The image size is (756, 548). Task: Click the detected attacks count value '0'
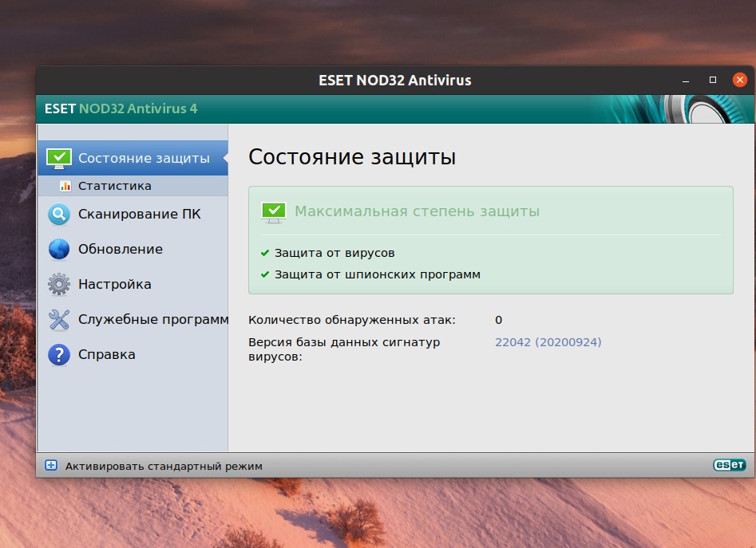pyautogui.click(x=498, y=320)
